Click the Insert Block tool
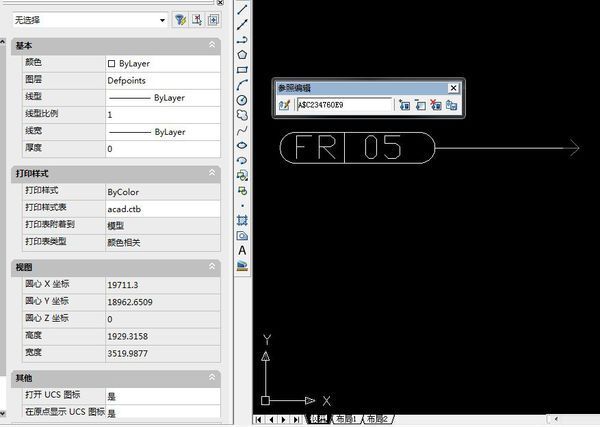This screenshot has width=600, height=427. coord(242,175)
